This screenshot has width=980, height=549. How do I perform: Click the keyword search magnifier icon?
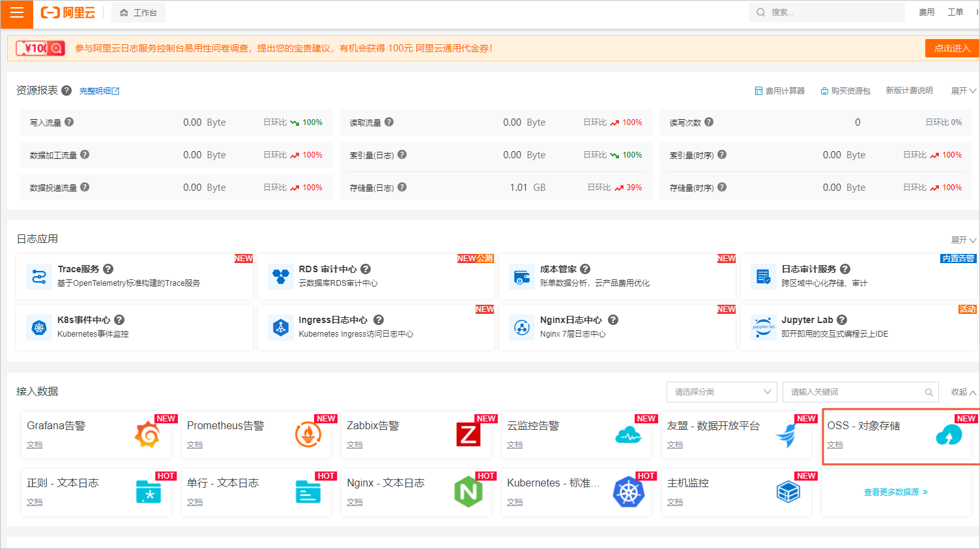929,392
